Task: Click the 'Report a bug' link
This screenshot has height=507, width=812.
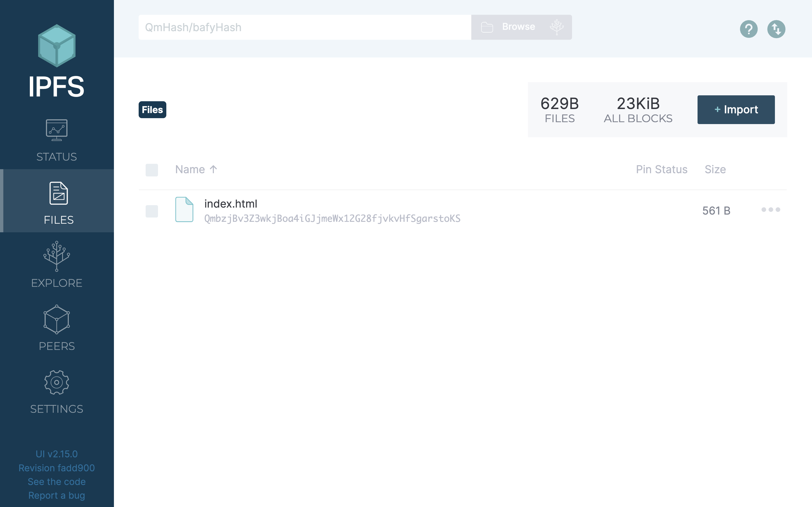Action: click(57, 495)
